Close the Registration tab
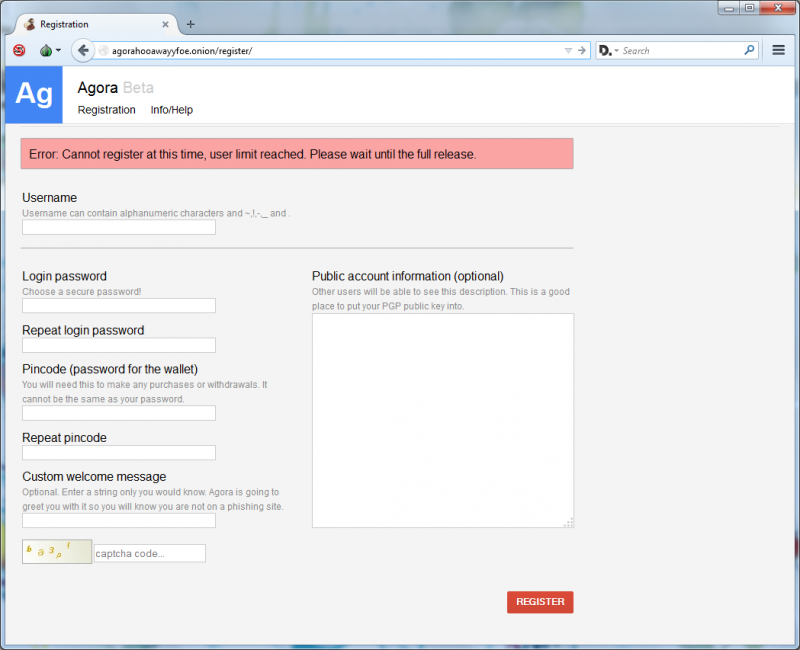Viewport: 800px width, 650px height. click(165, 24)
